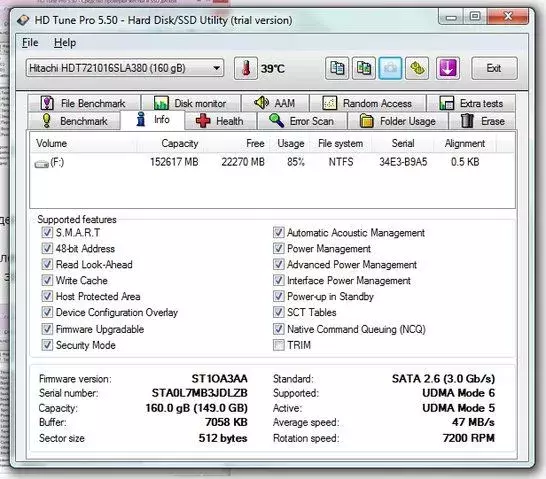Toggle Advanced Power Management checkbox

tap(279, 264)
